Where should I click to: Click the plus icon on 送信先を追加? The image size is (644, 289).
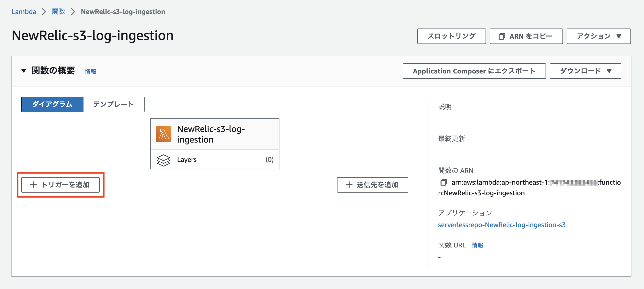point(349,185)
